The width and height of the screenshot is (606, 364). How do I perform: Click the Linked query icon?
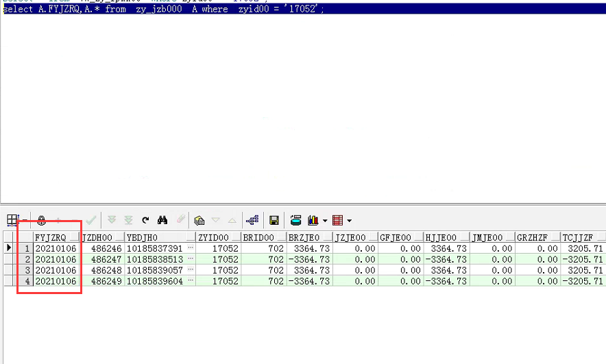tap(252, 220)
